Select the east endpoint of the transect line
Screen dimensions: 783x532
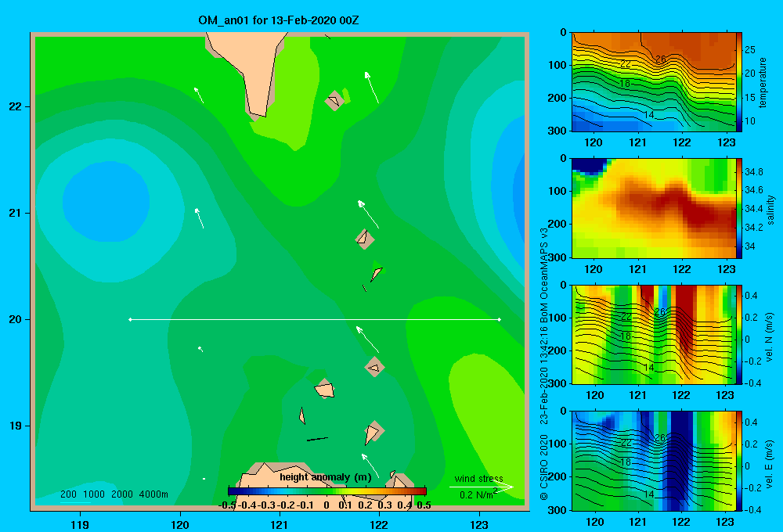500,319
